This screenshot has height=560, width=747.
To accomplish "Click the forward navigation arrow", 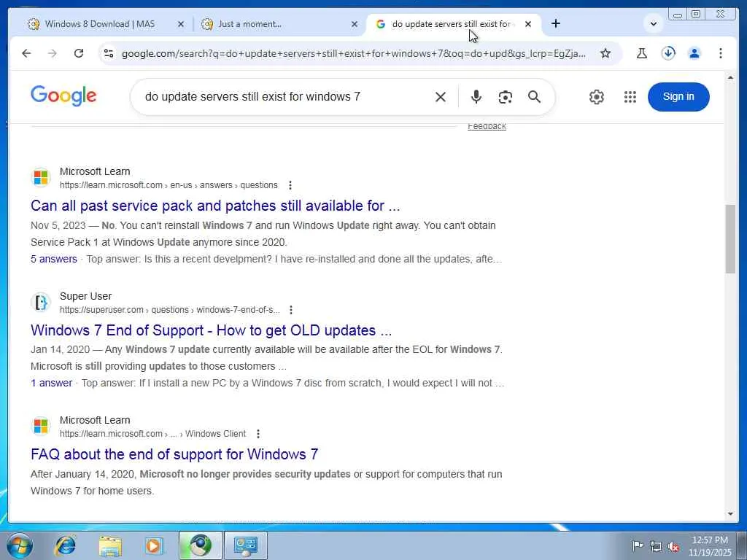I will click(53, 53).
